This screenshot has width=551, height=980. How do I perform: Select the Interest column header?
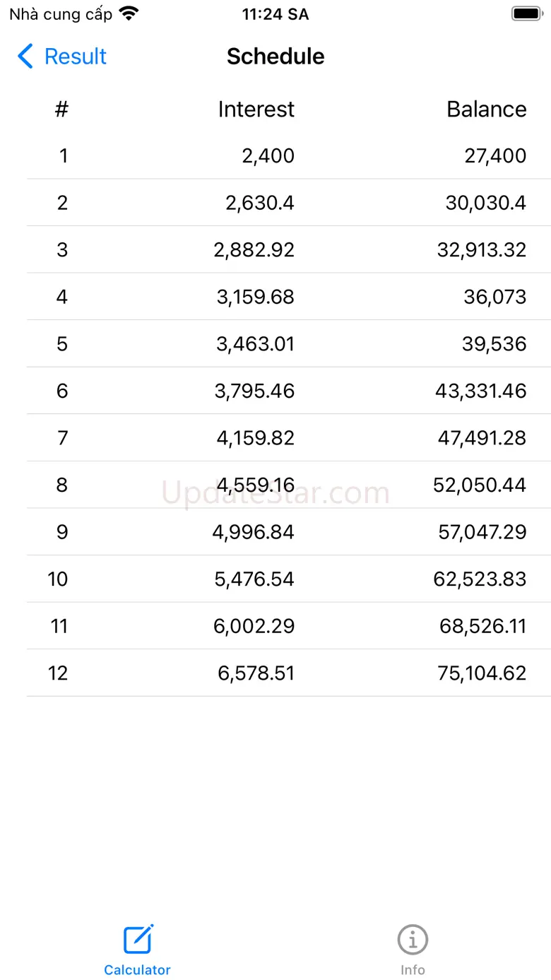256,110
